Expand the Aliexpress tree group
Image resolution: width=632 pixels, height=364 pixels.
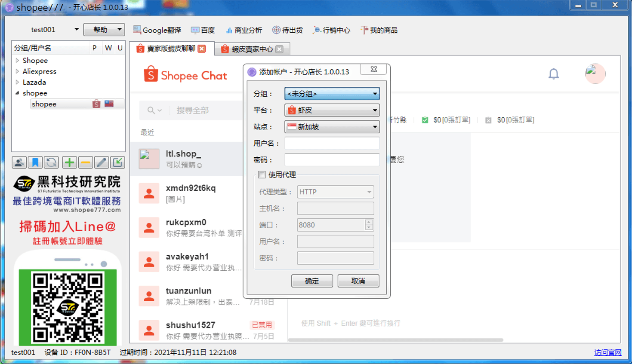(17, 71)
